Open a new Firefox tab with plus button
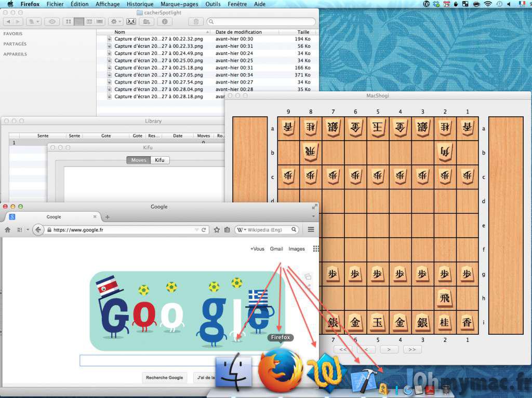 107,217
